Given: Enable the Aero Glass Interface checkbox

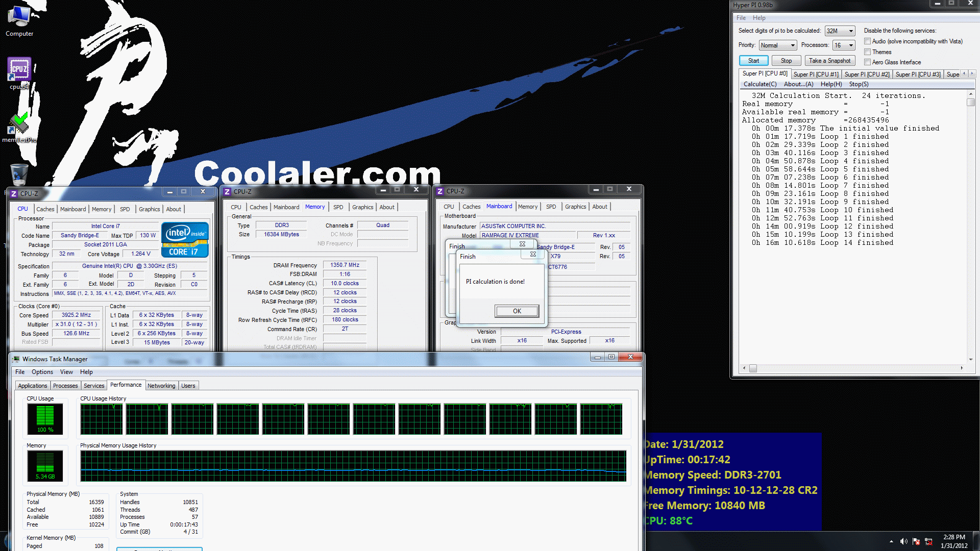Looking at the screenshot, I should click(867, 62).
